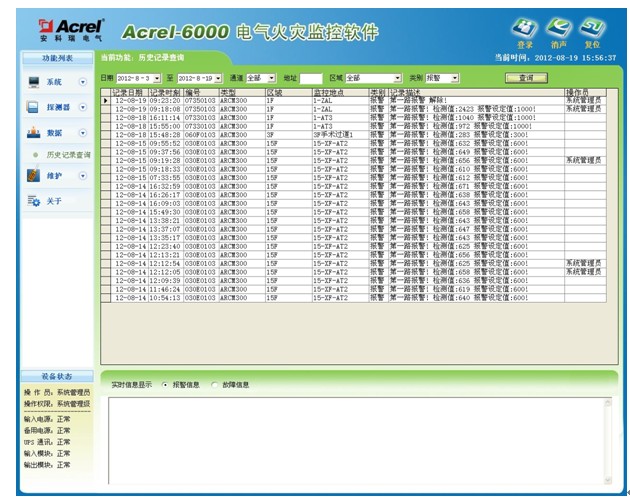Expand the 维护 menu chevron
Viewport: 630px width, 500px height.
83,176
